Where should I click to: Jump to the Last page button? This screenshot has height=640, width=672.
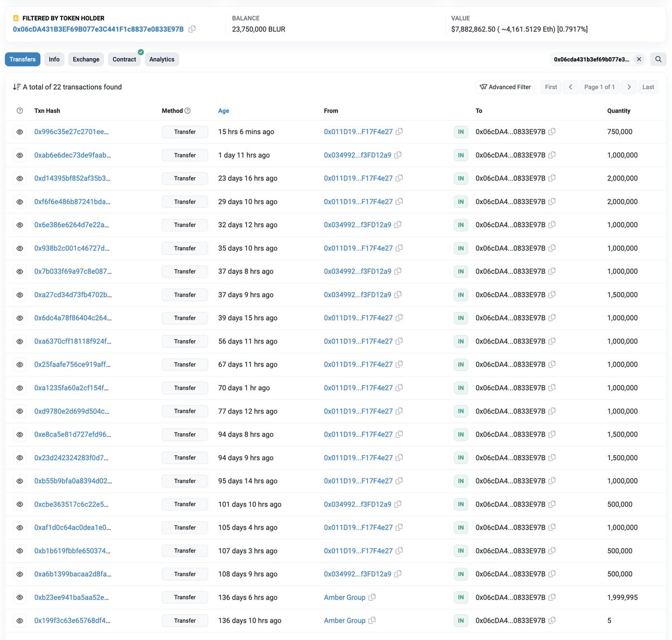[648, 87]
